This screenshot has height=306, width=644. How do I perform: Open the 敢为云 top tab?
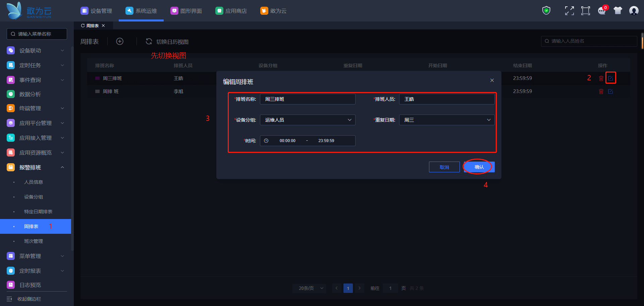tap(273, 11)
